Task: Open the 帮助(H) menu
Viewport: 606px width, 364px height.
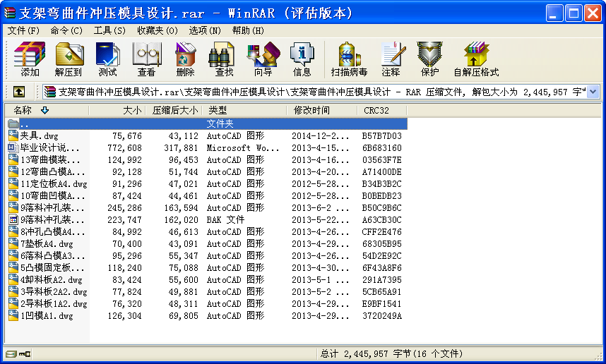Action: click(248, 30)
